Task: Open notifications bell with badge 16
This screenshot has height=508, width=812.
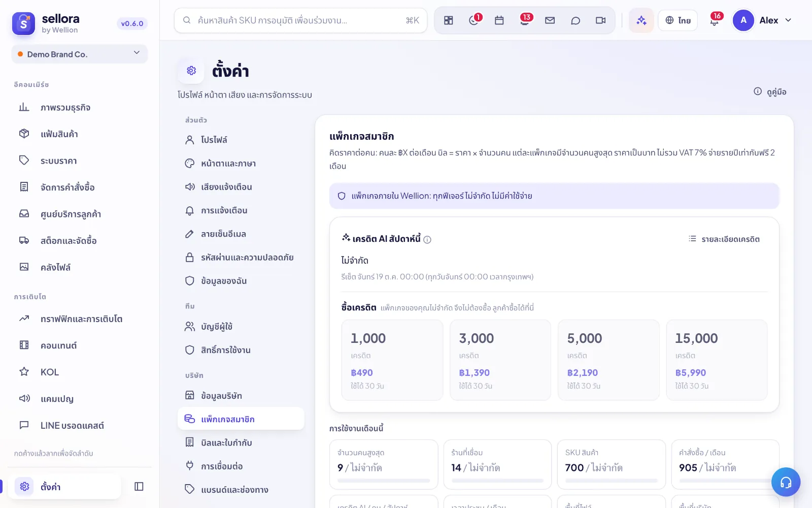Action: [x=715, y=20]
